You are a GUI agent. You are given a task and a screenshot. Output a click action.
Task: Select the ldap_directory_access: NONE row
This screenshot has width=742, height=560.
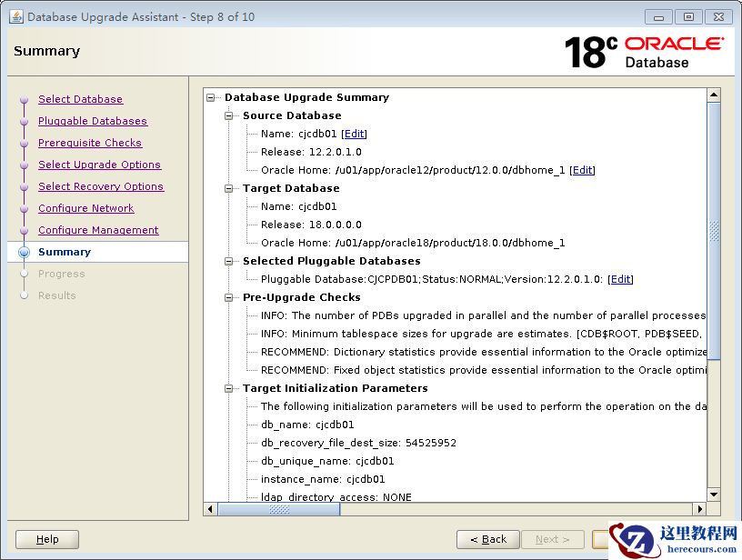(336, 497)
